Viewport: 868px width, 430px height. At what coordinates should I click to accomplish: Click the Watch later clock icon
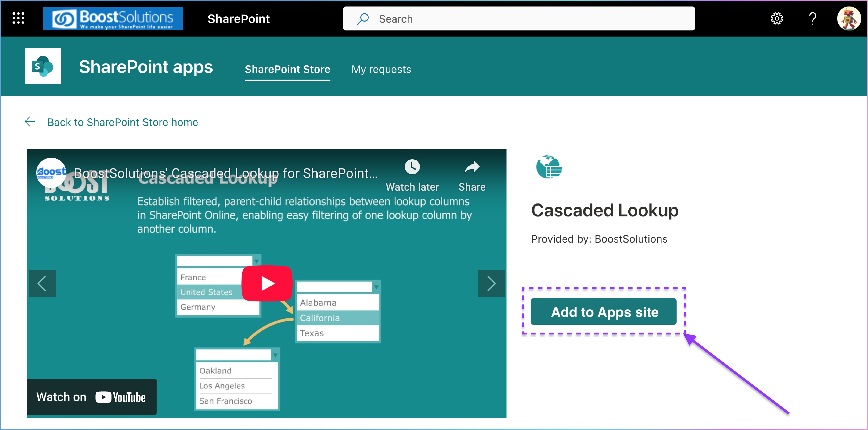pyautogui.click(x=412, y=167)
